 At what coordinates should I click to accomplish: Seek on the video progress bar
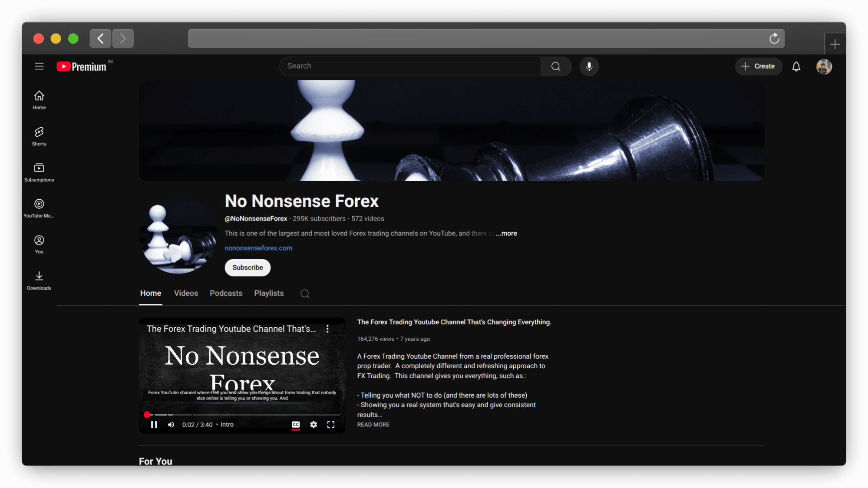[x=242, y=415]
